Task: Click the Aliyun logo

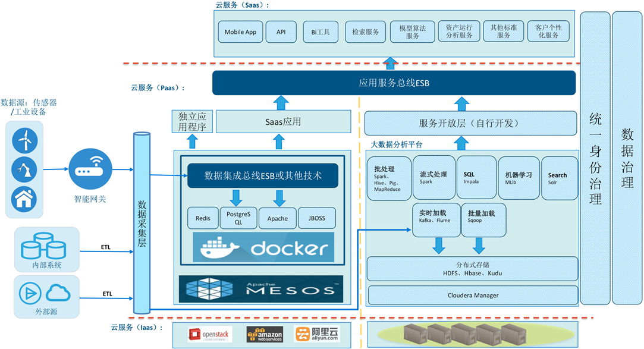Action: [x=317, y=334]
